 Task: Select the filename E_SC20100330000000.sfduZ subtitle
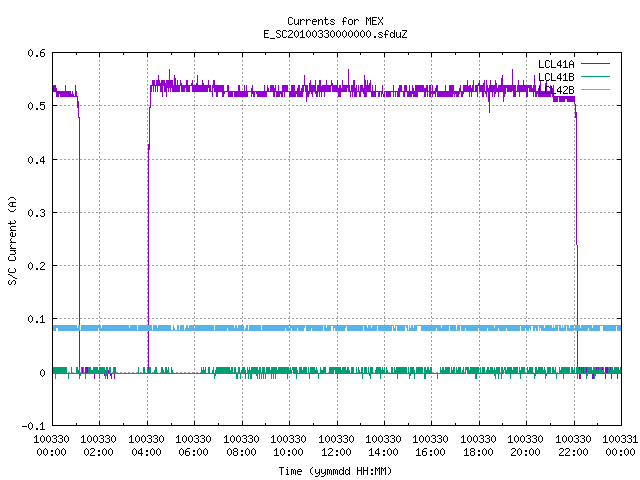point(335,34)
